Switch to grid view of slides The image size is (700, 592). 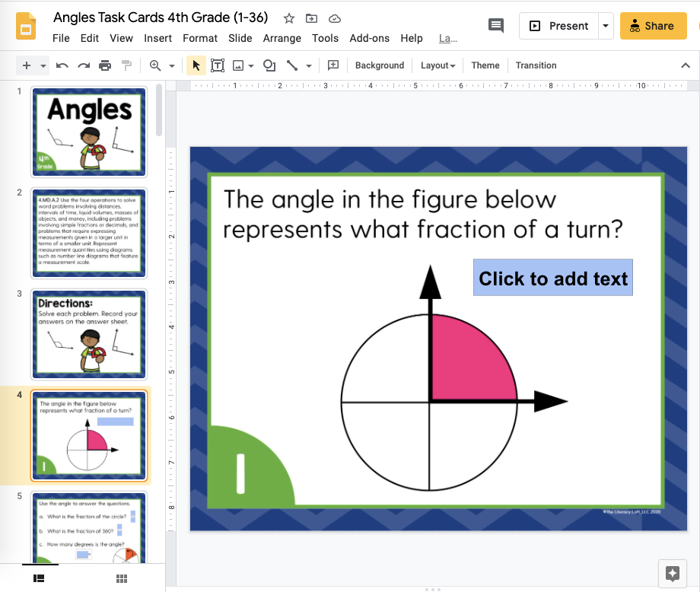(121, 578)
